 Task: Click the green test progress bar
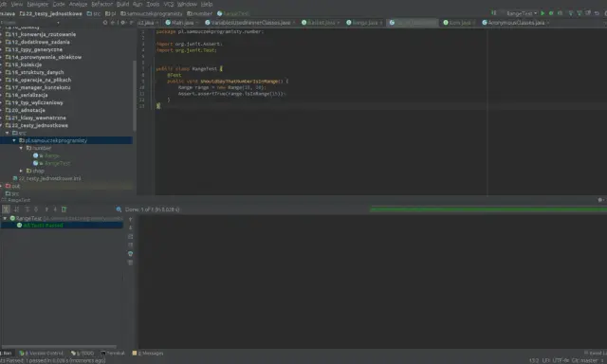point(488,209)
